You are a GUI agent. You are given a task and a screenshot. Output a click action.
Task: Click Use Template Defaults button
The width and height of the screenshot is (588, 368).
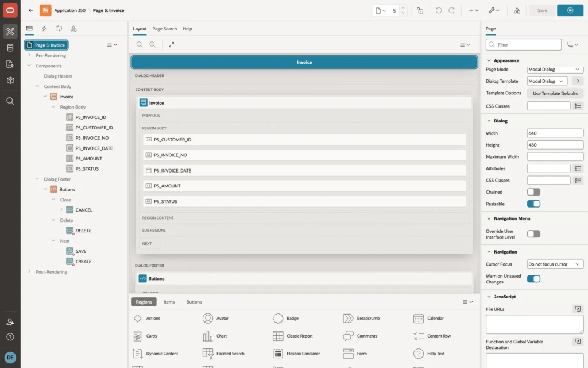click(555, 94)
